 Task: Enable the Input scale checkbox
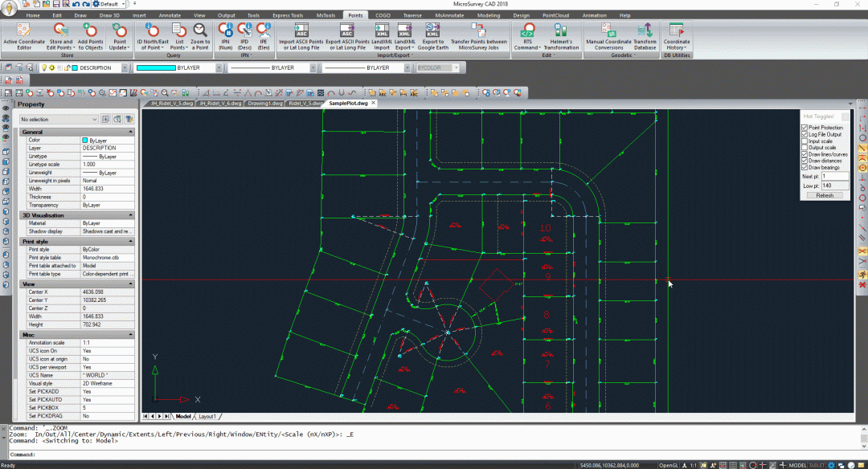click(x=805, y=141)
